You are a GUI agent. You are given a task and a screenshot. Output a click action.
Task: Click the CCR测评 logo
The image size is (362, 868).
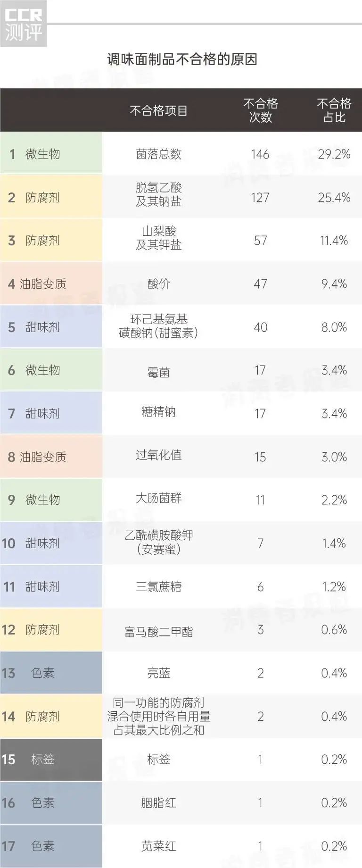click(x=24, y=25)
